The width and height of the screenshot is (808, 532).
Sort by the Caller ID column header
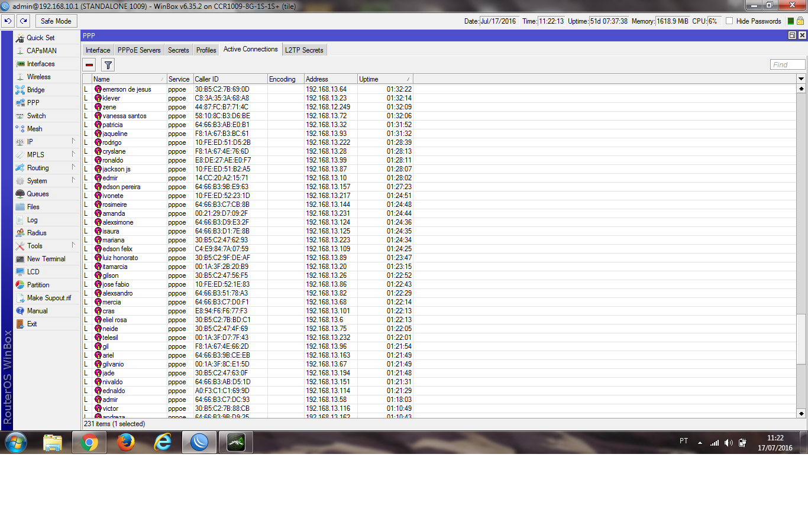point(230,79)
